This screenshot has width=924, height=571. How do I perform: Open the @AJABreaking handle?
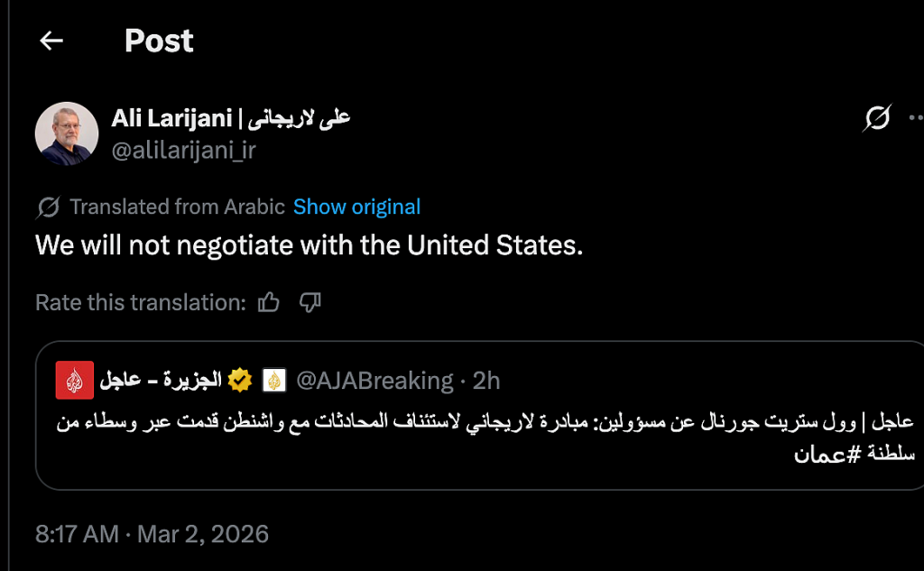tap(374, 381)
